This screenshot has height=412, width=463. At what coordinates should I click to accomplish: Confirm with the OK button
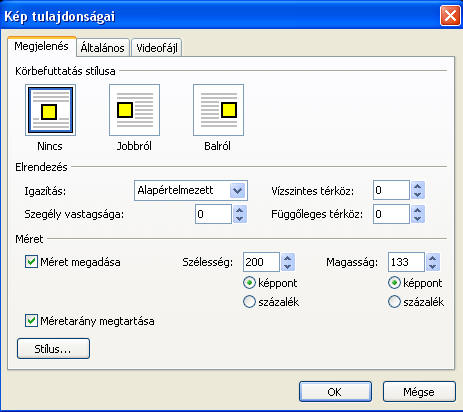(335, 392)
